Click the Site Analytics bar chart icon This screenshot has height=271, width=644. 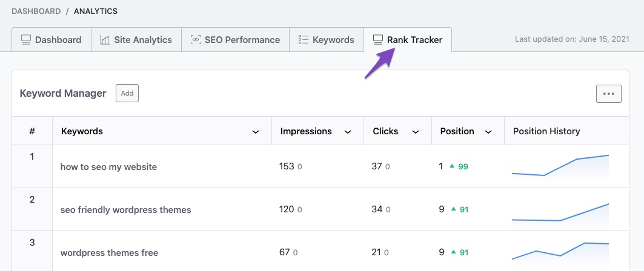point(105,40)
